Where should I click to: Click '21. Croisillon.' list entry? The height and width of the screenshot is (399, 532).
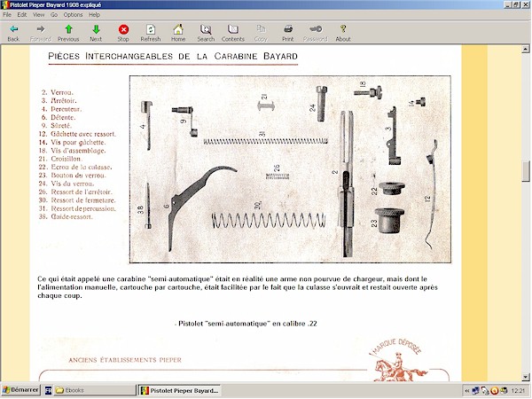pos(60,159)
